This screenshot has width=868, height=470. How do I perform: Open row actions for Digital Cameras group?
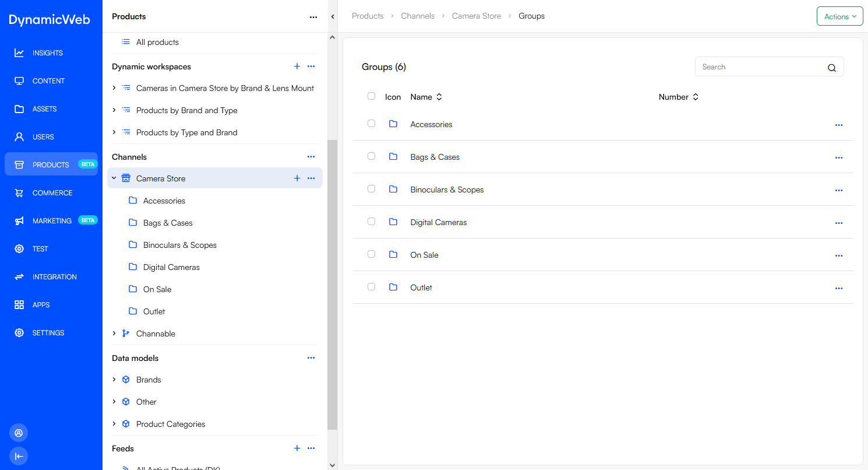[x=839, y=223]
